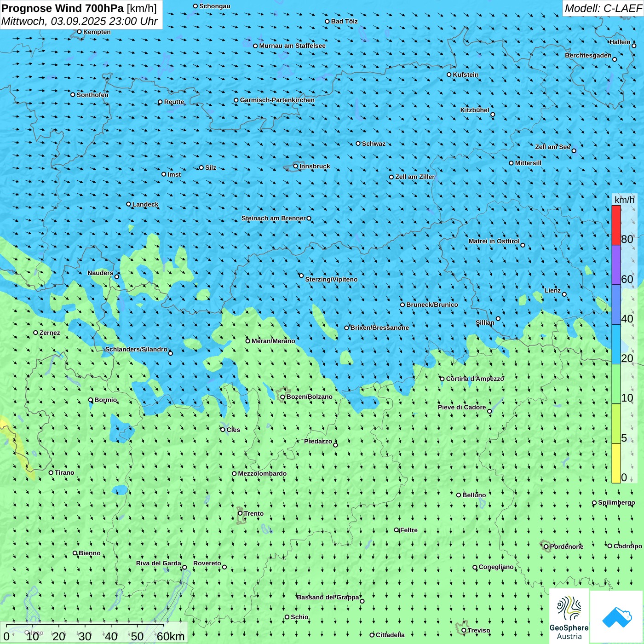644x644 pixels.
Task: Click the Riva del Garda marker
Action: (184, 567)
